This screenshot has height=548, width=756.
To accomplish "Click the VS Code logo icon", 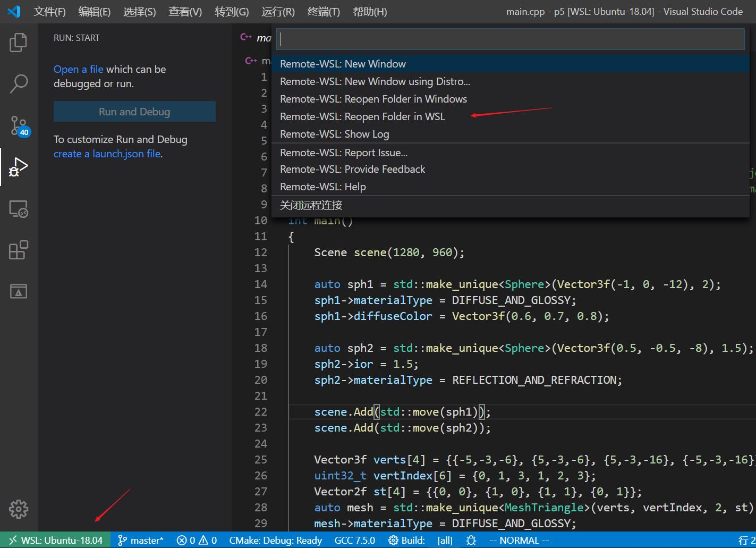I will point(14,11).
